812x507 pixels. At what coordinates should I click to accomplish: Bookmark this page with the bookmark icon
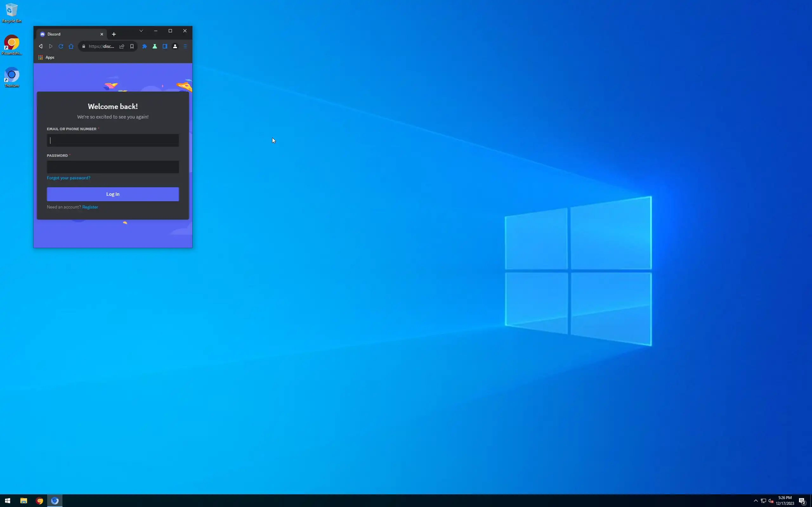(x=132, y=46)
